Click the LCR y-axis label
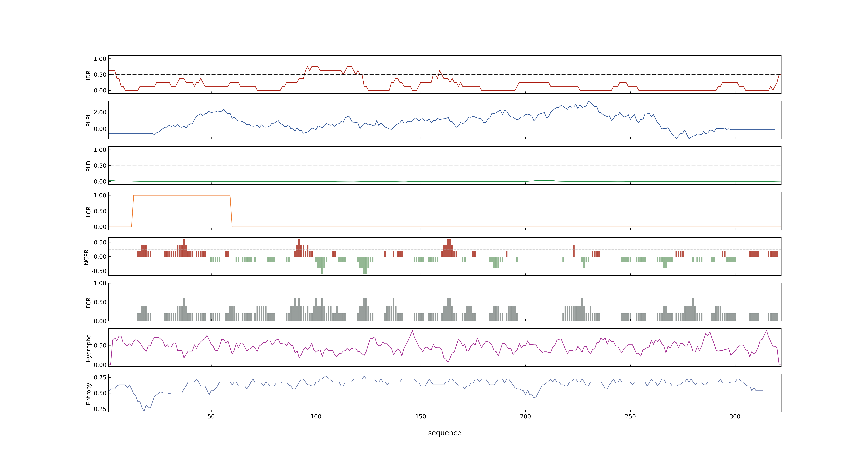Screen dimensions: 868x463 (88, 211)
